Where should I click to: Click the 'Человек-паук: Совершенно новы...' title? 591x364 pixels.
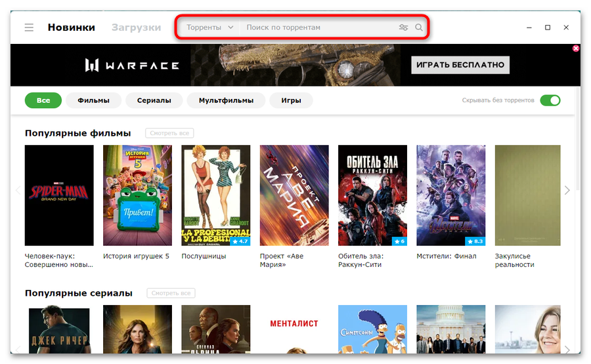tap(59, 260)
